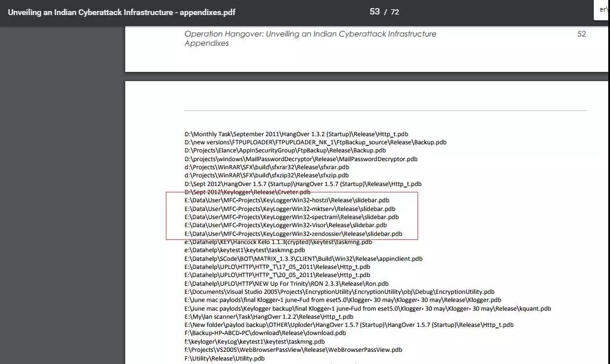Click the white tooltip box at top right corner
This screenshot has width=610, height=364.
click(601, 10)
